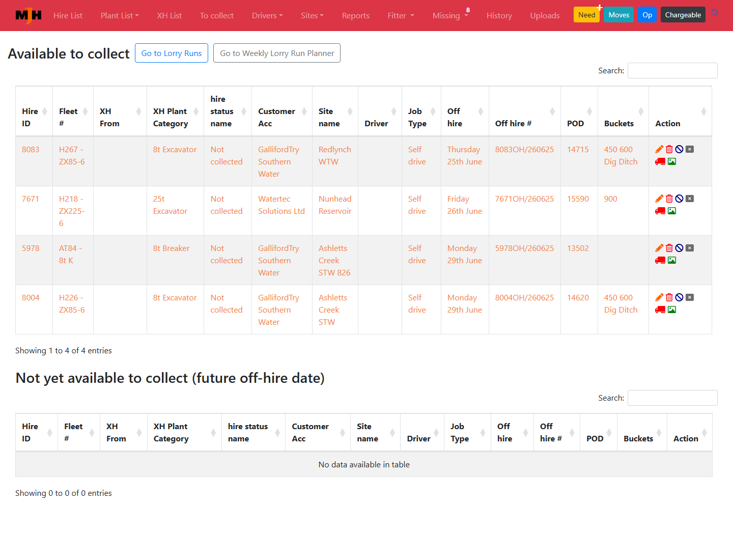Open the History page
This screenshot has height=560, width=733.
pyautogui.click(x=499, y=15)
